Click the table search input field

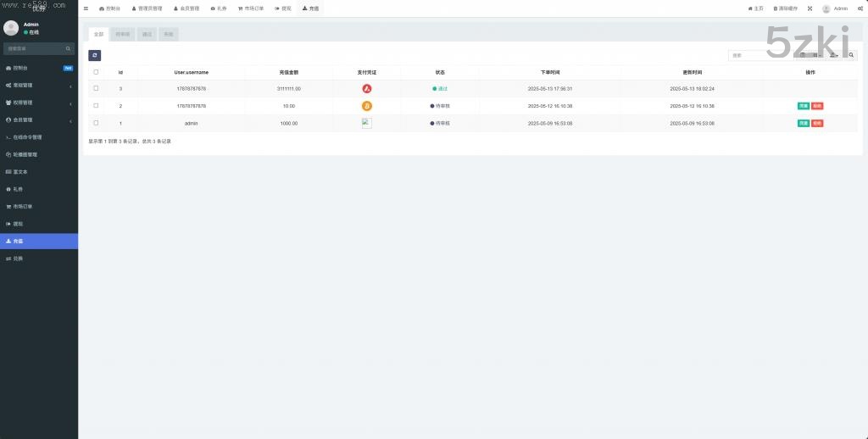tap(759, 55)
